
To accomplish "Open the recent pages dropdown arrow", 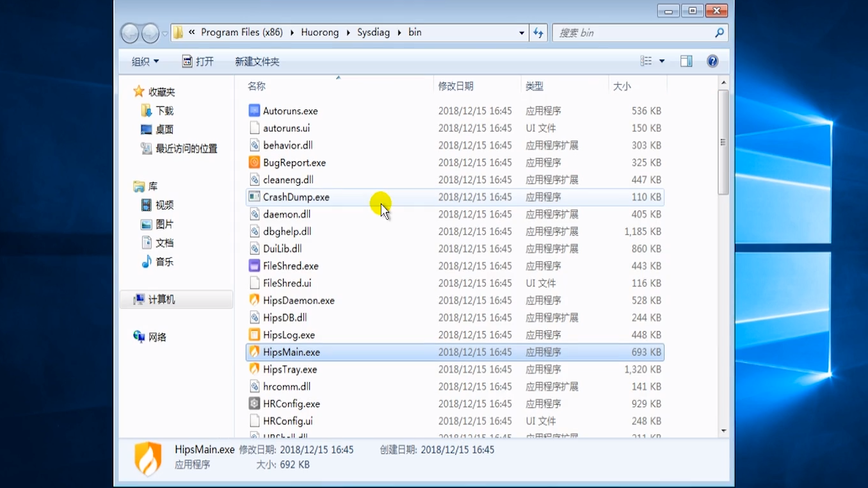I will (x=165, y=33).
